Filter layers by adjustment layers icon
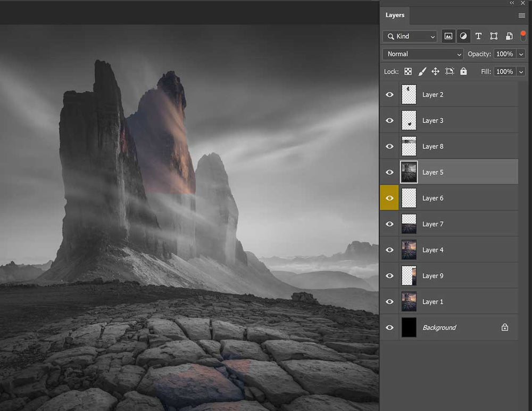 (x=463, y=36)
